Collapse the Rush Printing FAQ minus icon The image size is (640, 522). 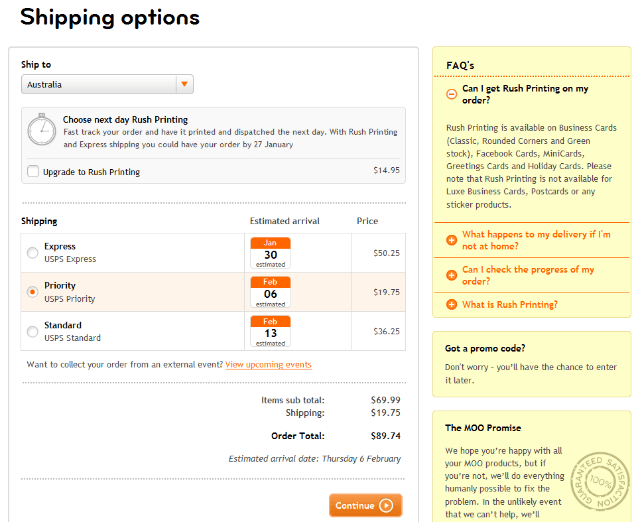point(452,94)
